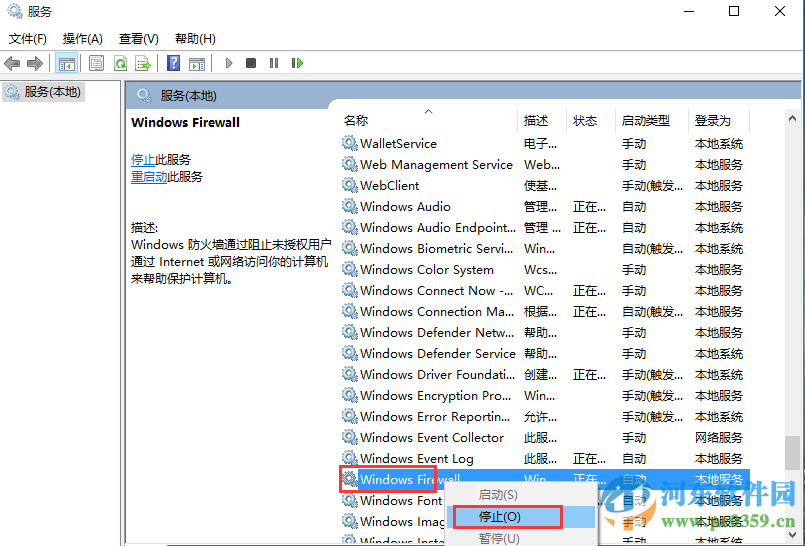Click the scroll up arrow of services list
This screenshot has height=546, width=805.
click(792, 119)
